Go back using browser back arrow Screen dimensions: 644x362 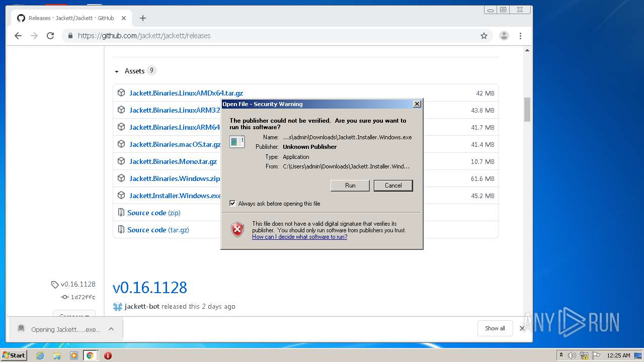(x=18, y=36)
